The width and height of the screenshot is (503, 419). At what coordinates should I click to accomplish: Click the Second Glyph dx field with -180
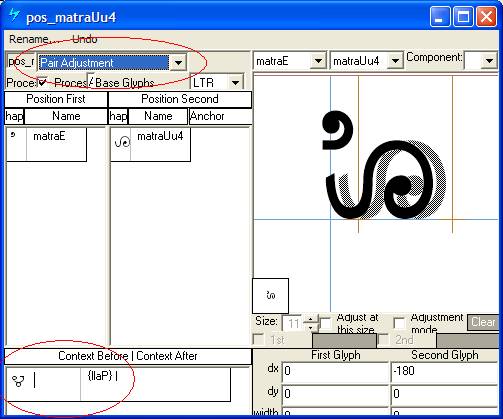tap(445, 371)
